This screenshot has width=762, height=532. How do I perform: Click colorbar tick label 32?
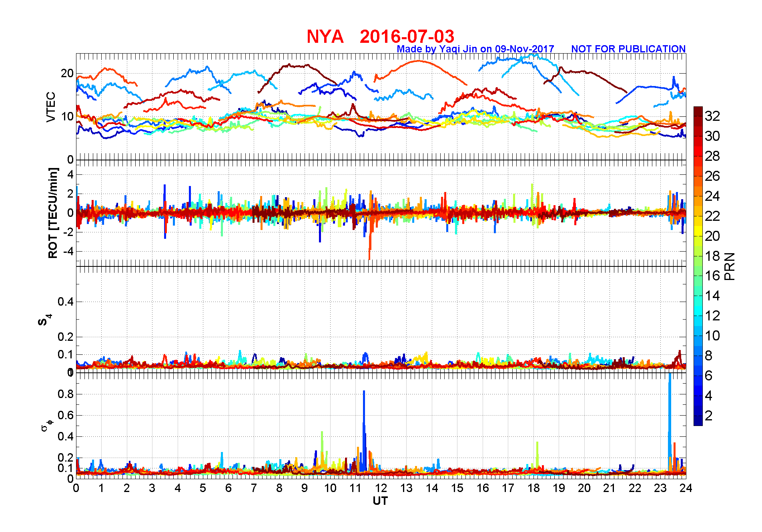point(712,116)
